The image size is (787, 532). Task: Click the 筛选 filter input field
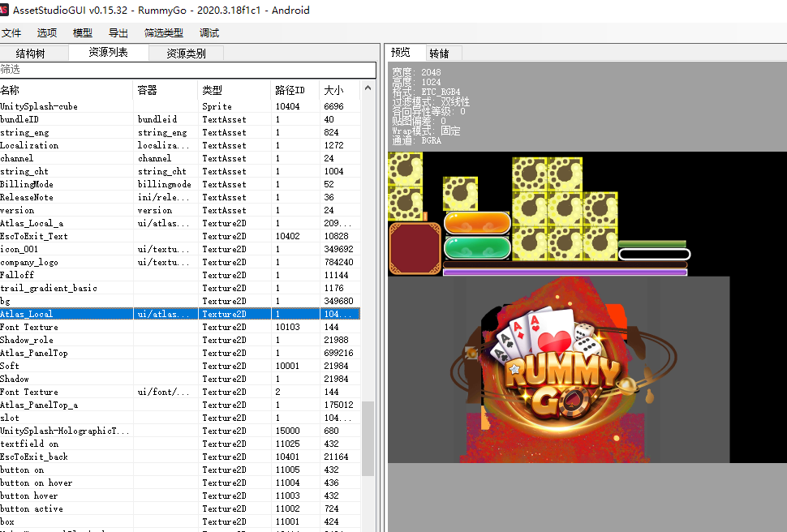point(187,70)
